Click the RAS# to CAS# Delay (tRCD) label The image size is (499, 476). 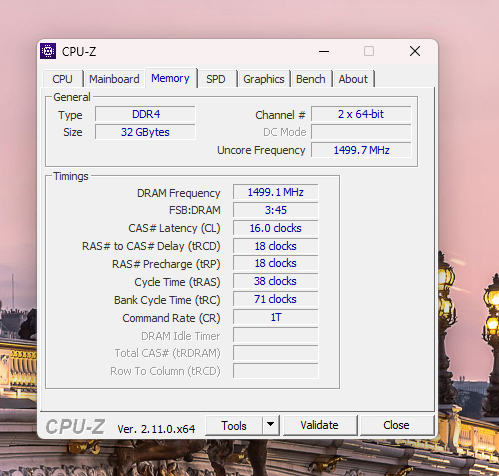(x=151, y=246)
